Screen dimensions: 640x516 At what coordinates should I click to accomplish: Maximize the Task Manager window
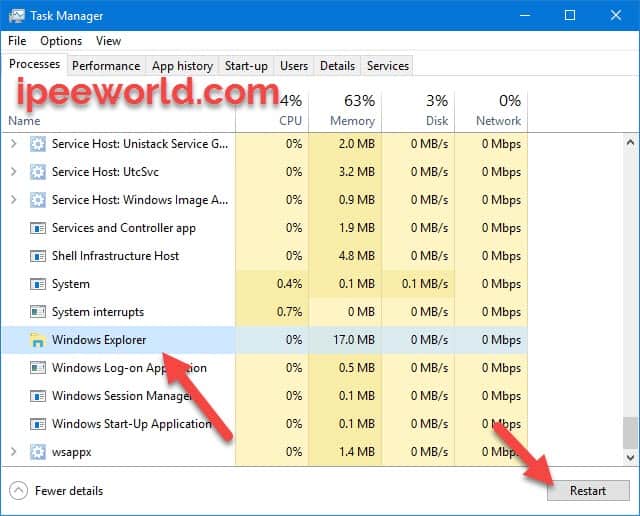point(570,16)
